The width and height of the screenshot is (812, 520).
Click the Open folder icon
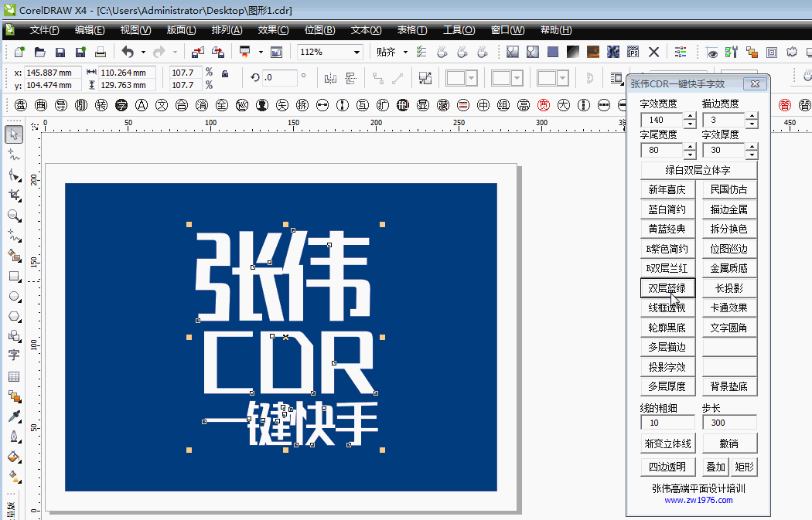(x=40, y=52)
